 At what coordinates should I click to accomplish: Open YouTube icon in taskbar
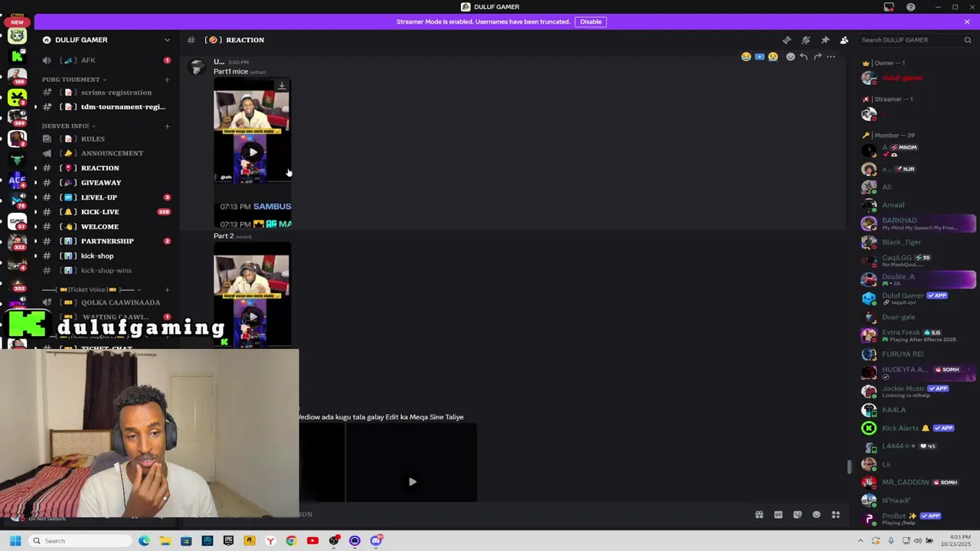tap(312, 541)
